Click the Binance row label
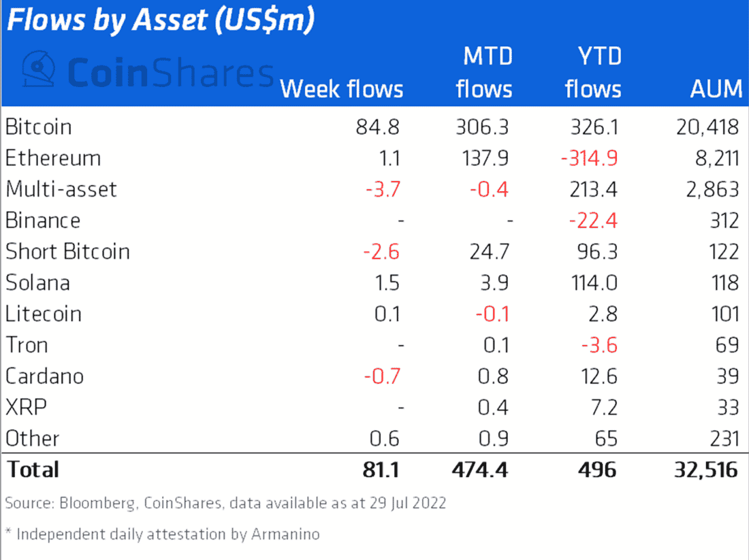Screen dimensions: 749x560 tap(43, 220)
